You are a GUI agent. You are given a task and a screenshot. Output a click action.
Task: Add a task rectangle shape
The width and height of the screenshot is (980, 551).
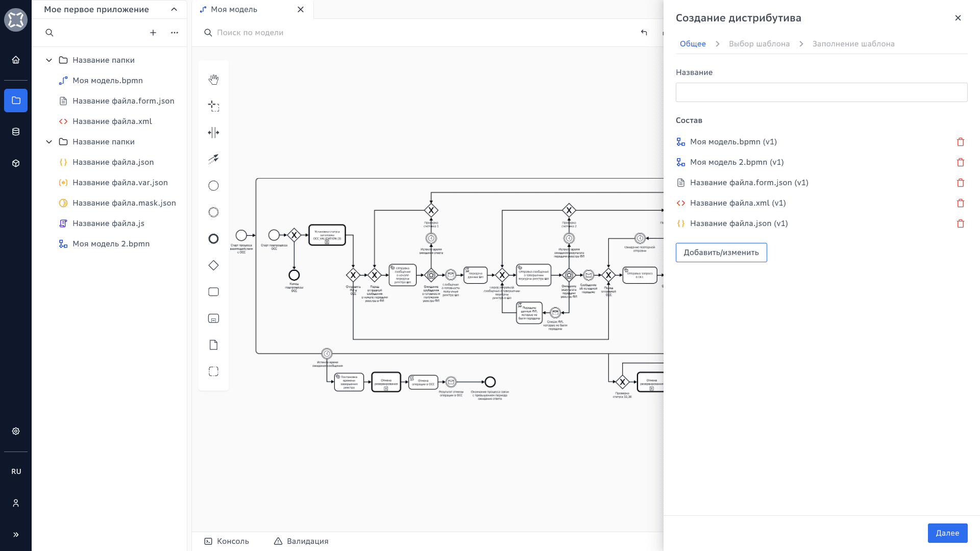tap(213, 292)
